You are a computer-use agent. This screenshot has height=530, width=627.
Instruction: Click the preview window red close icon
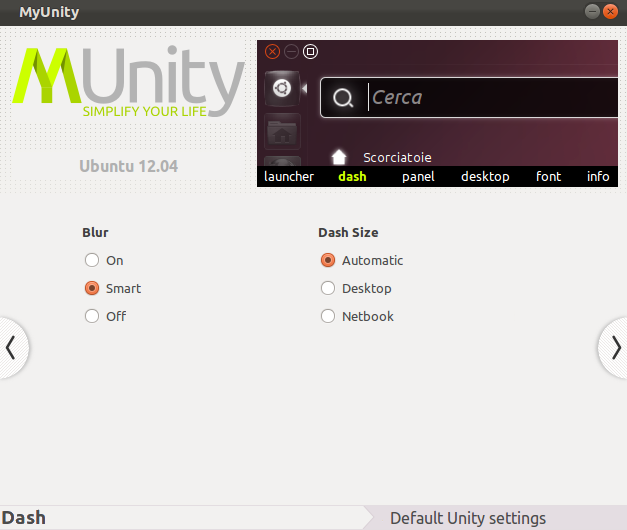click(272, 52)
